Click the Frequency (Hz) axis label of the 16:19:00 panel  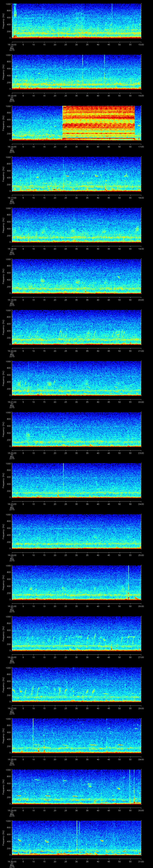(x=3, y=276)
